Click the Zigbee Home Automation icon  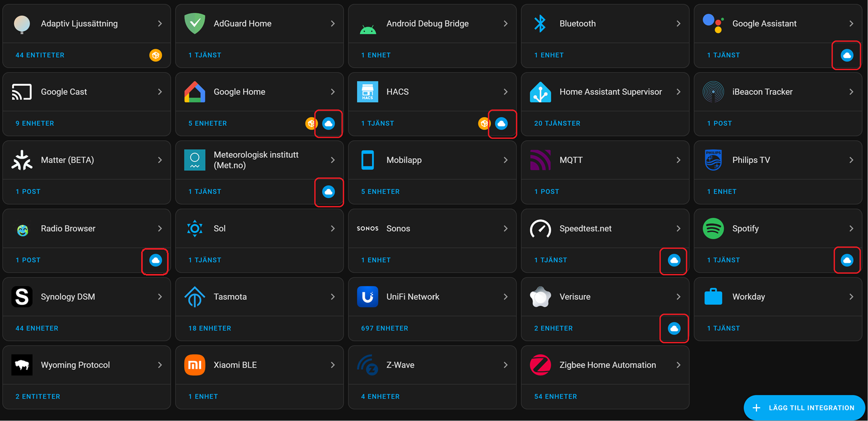point(540,365)
